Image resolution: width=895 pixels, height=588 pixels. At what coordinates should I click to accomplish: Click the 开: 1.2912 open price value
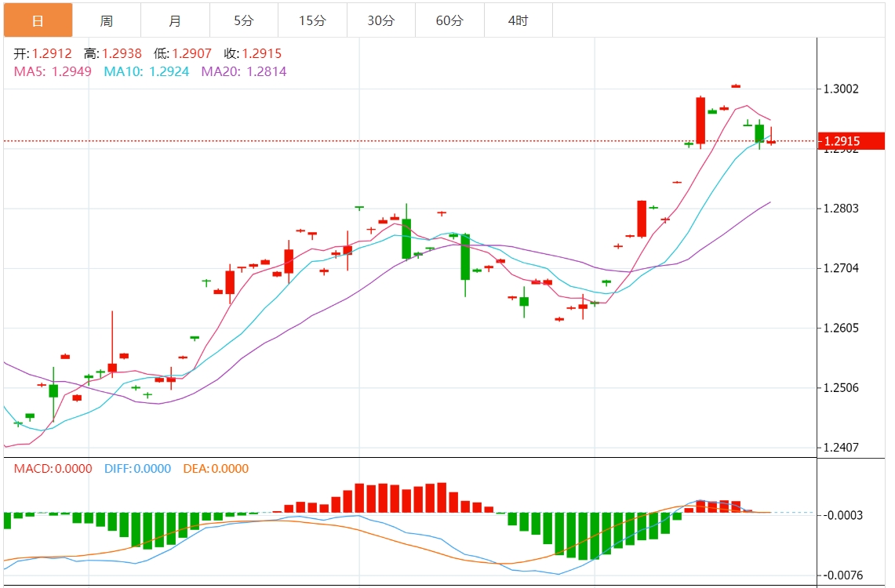(x=43, y=53)
